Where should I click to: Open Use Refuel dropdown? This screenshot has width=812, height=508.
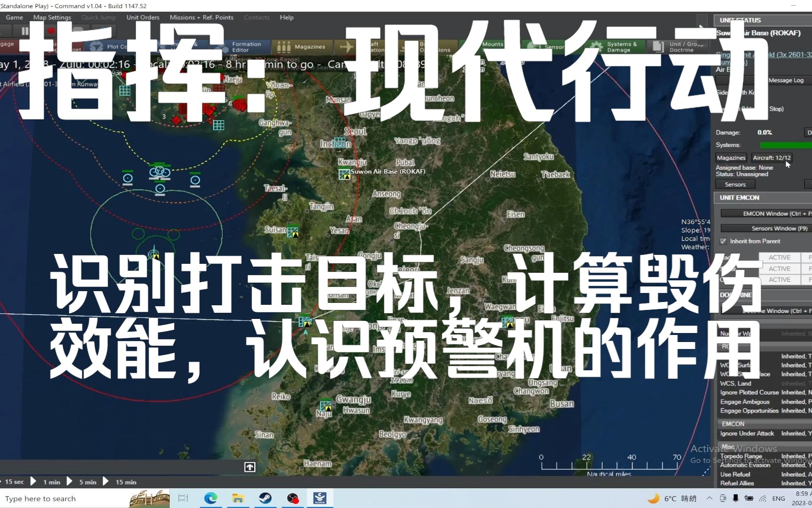(x=796, y=474)
